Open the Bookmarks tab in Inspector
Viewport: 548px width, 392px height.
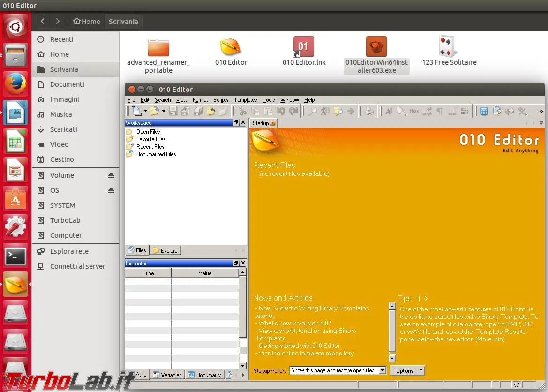coord(205,375)
